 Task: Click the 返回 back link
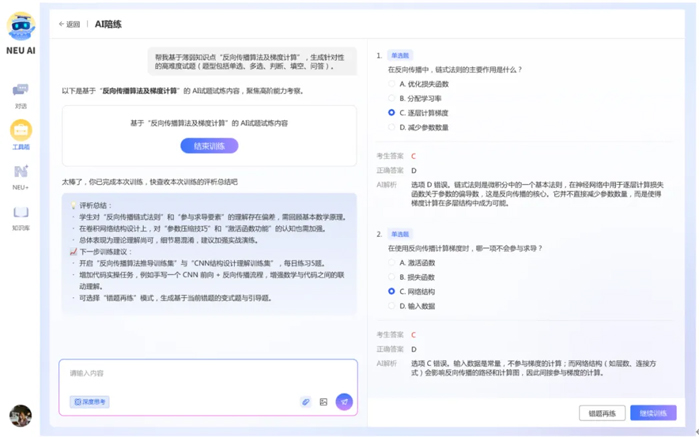pyautogui.click(x=69, y=24)
